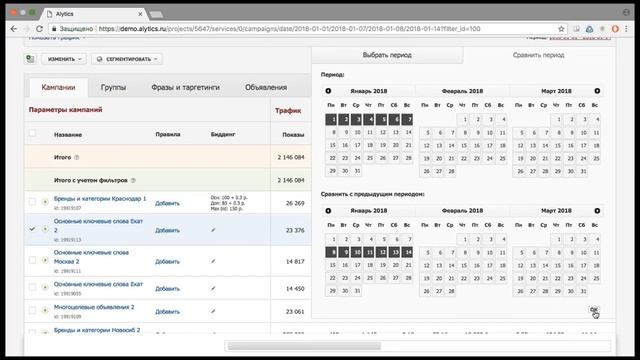Pick January 15 in Период calendar

332,145
